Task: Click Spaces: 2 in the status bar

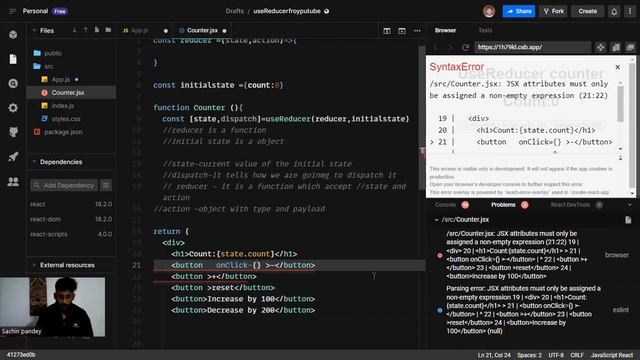Action: click(529, 355)
